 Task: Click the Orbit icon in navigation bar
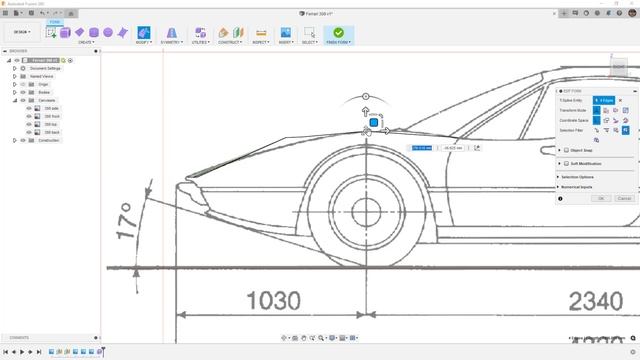coord(284,338)
